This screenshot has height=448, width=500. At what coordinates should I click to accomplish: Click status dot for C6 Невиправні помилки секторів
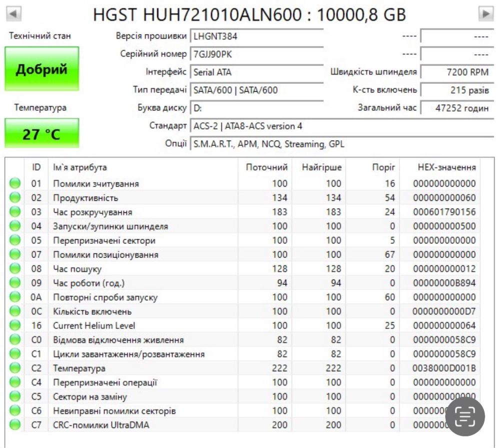pos(15,410)
